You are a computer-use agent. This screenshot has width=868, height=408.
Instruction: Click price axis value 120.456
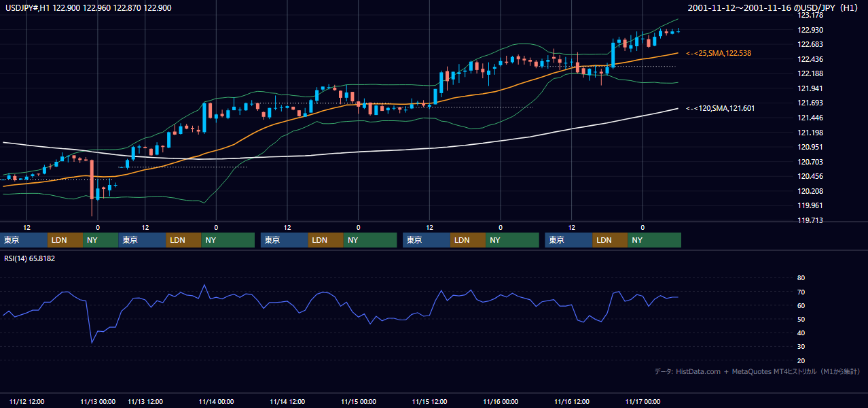pos(810,176)
